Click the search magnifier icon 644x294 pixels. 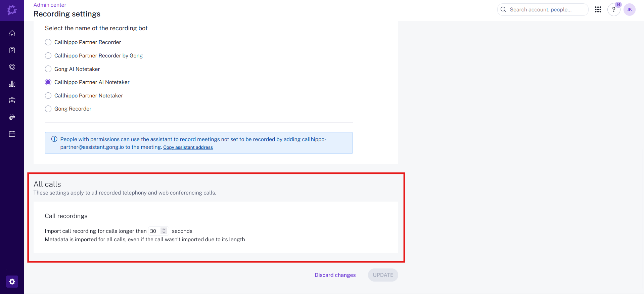click(503, 9)
